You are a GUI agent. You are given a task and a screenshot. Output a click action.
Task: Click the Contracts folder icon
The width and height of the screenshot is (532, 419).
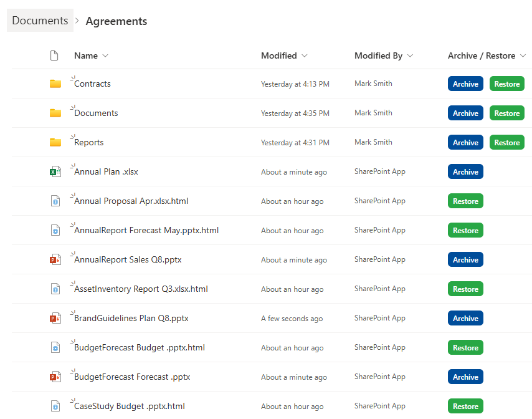tap(55, 84)
